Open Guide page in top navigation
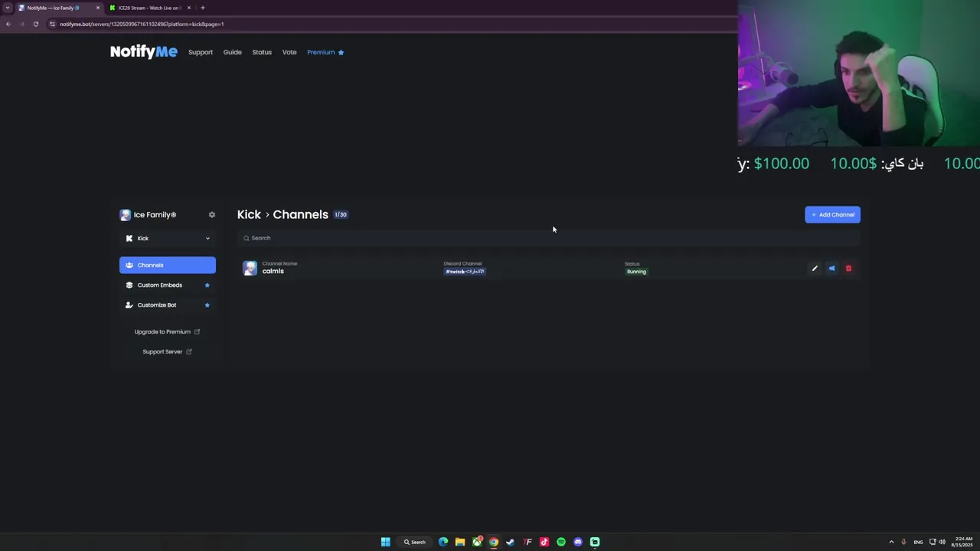 (232, 52)
